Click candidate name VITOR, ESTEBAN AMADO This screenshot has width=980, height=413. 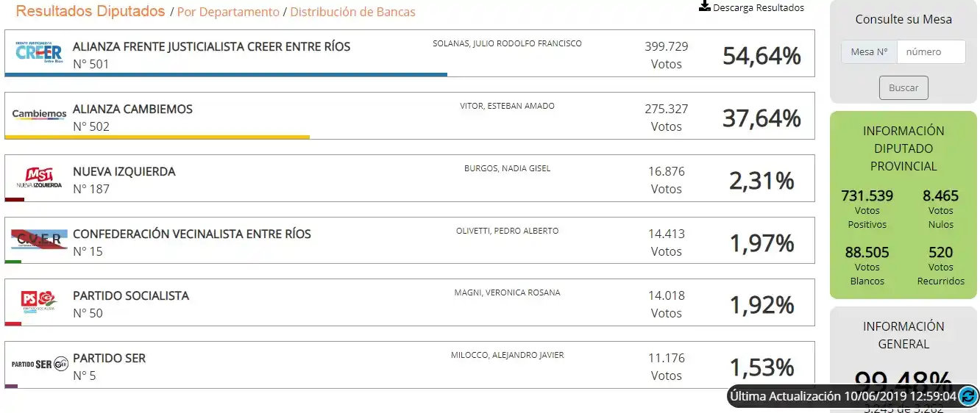(507, 106)
